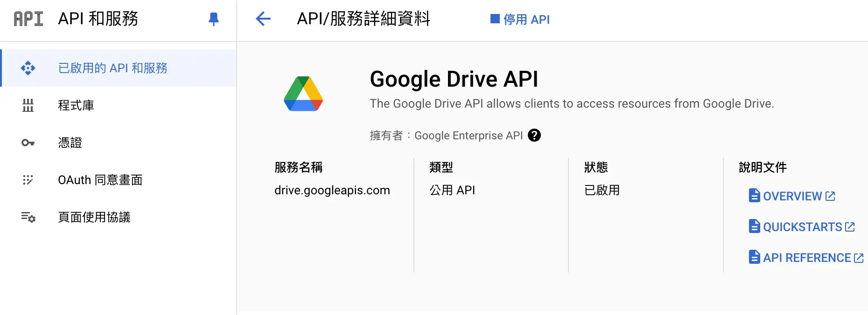
Task: Click the 停用 API button
Action: pos(520,19)
